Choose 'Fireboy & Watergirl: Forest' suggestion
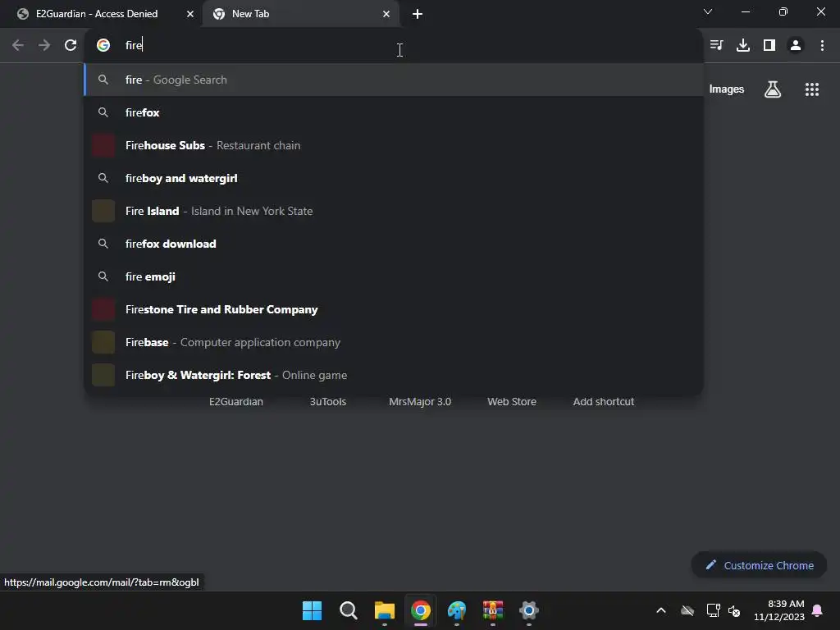840x630 pixels. point(394,375)
